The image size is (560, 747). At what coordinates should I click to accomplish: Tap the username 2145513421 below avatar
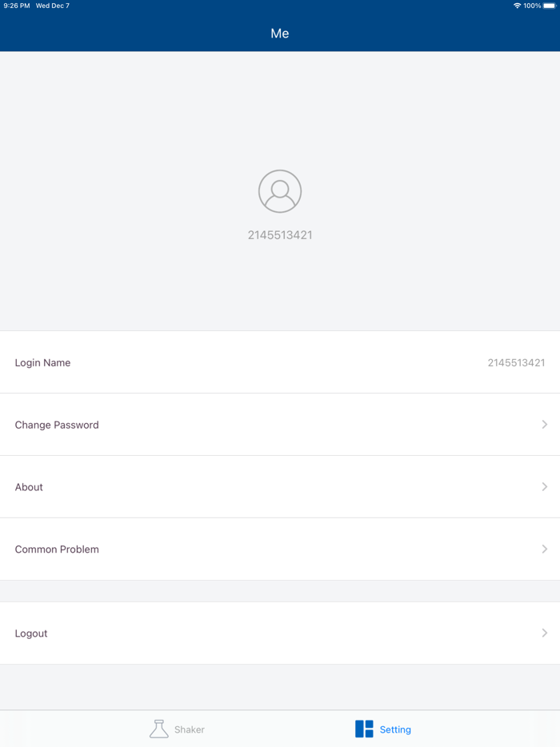tap(279, 234)
